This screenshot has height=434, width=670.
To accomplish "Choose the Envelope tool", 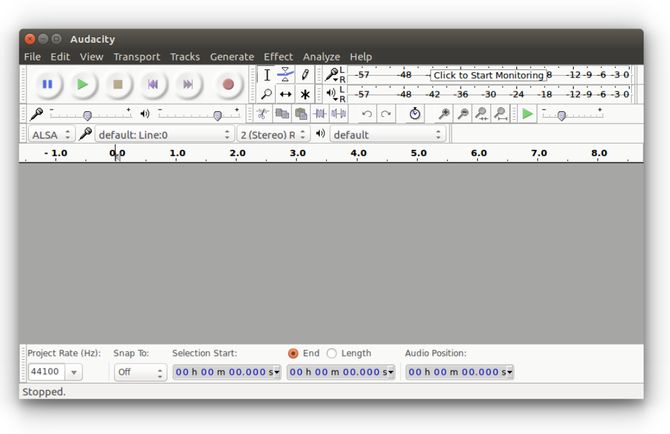I will [x=285, y=75].
